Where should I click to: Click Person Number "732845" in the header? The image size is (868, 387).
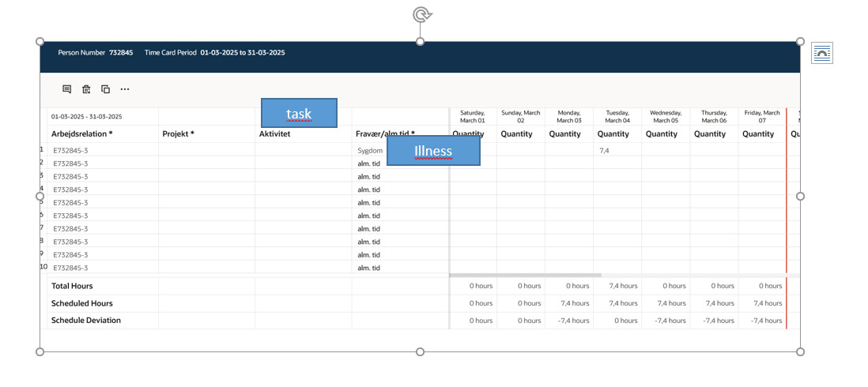(x=121, y=52)
